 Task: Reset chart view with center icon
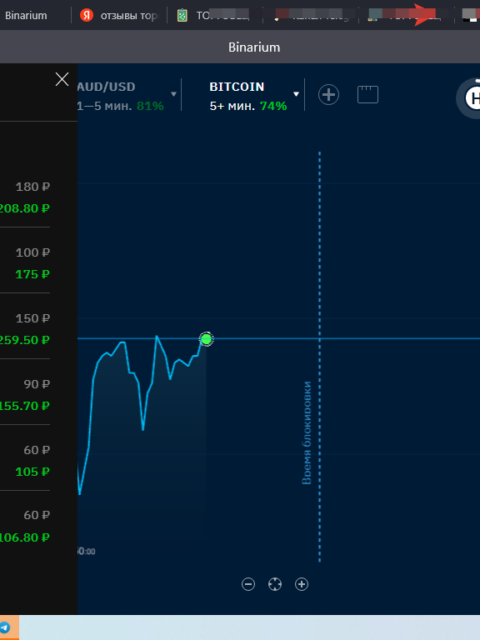point(275,584)
